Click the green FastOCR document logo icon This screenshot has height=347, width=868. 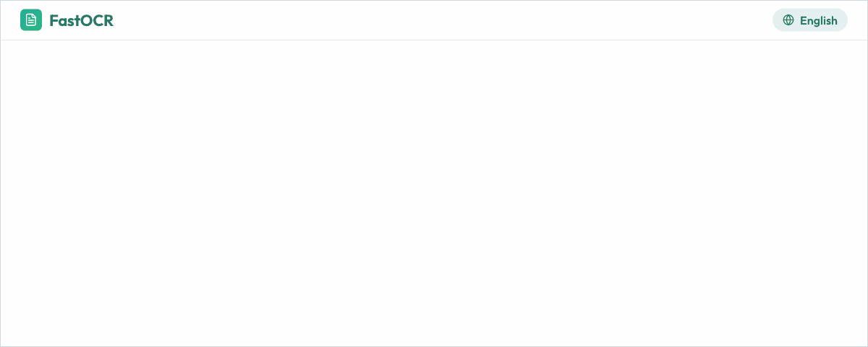click(31, 20)
